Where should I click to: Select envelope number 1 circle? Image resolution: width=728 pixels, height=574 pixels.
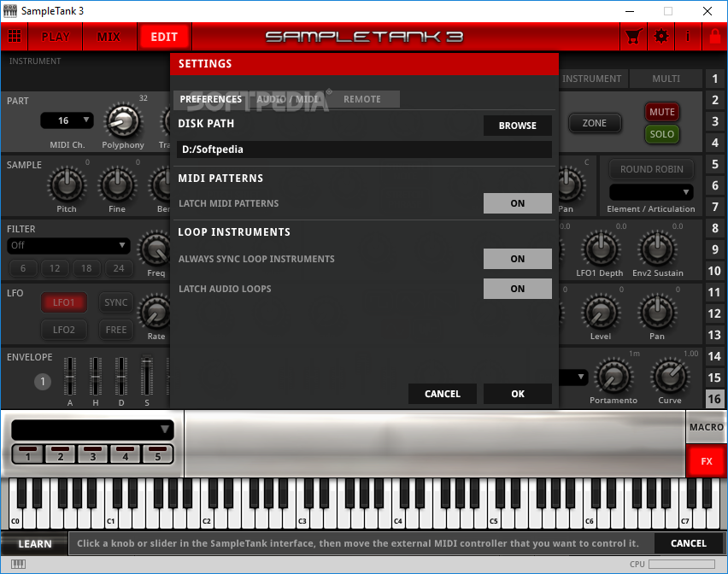click(43, 382)
